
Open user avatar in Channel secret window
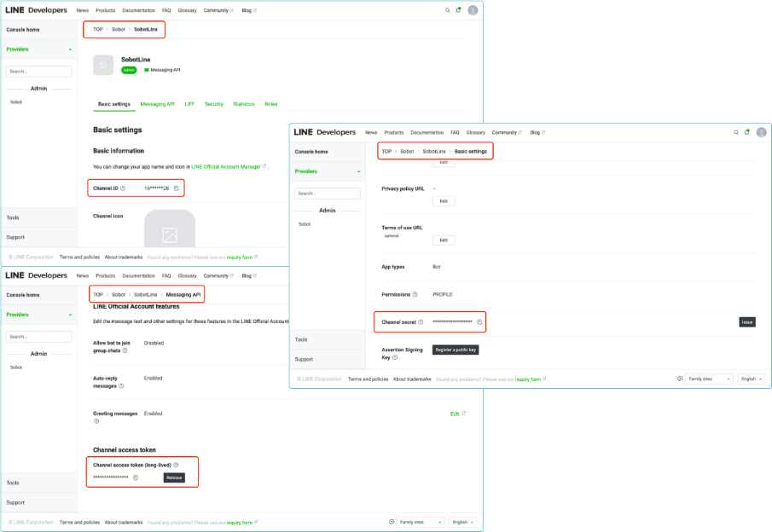(x=761, y=132)
